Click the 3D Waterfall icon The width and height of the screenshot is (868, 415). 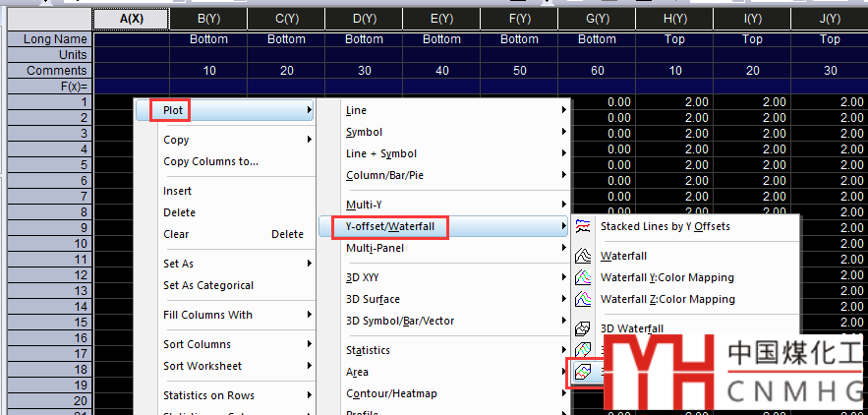(583, 328)
